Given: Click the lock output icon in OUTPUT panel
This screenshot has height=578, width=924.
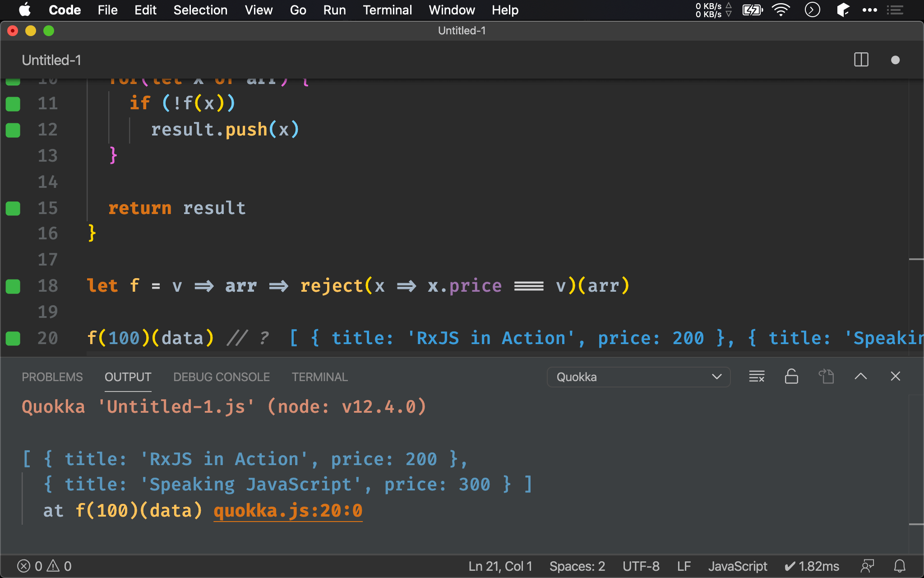Looking at the screenshot, I should [791, 377].
